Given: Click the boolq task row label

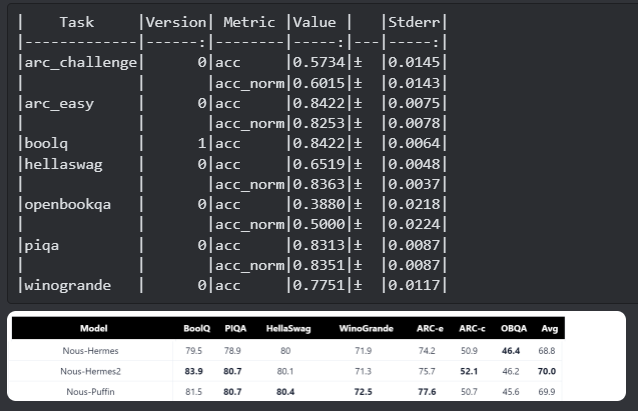Looking at the screenshot, I should [46, 143].
